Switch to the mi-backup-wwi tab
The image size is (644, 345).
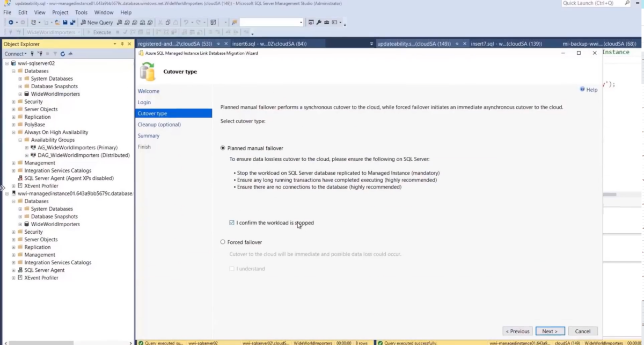599,44
